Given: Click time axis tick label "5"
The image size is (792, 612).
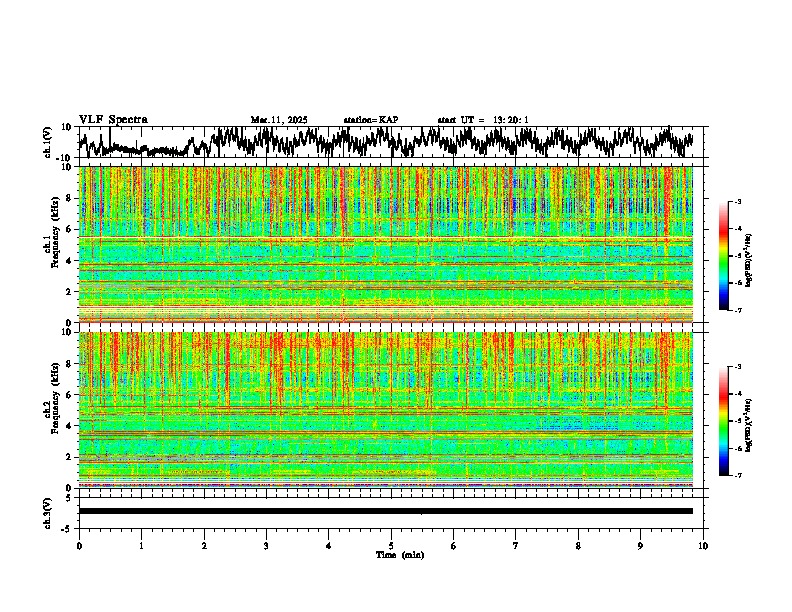Looking at the screenshot, I should pos(391,546).
